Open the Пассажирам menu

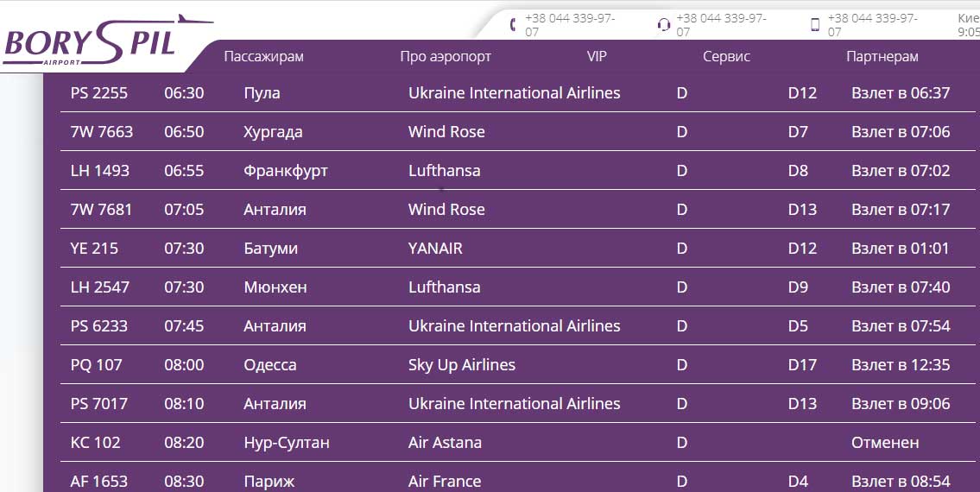point(263,56)
